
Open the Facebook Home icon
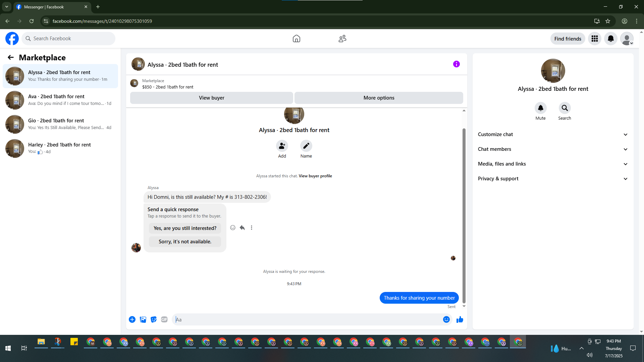point(297,39)
